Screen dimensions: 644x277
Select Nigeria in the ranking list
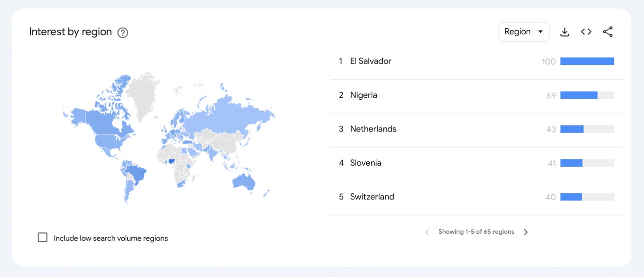tap(364, 95)
